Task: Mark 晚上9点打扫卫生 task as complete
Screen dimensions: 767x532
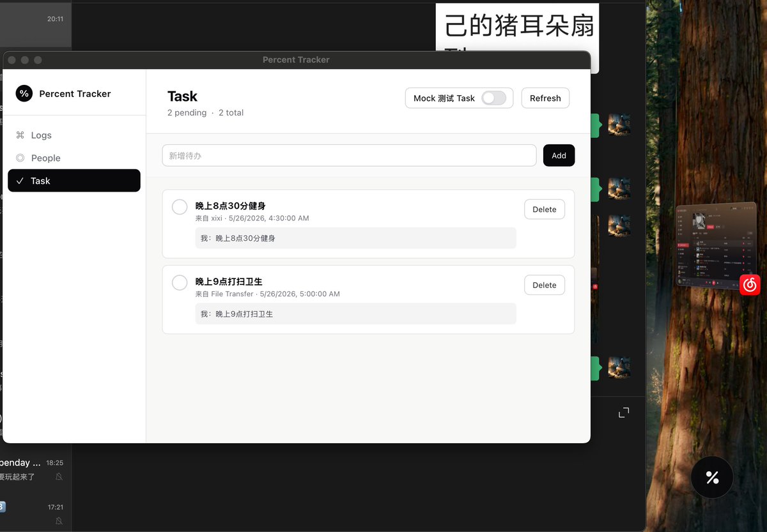Action: (180, 283)
